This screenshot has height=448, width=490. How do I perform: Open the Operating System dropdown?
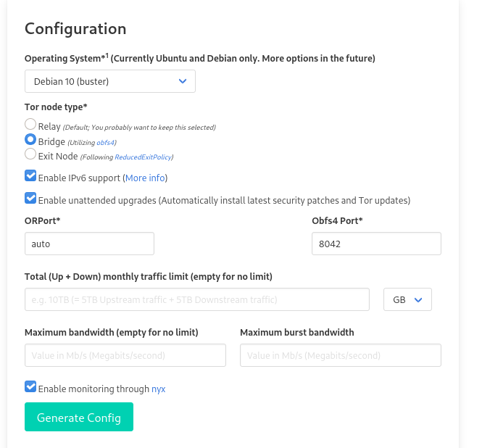(x=110, y=81)
